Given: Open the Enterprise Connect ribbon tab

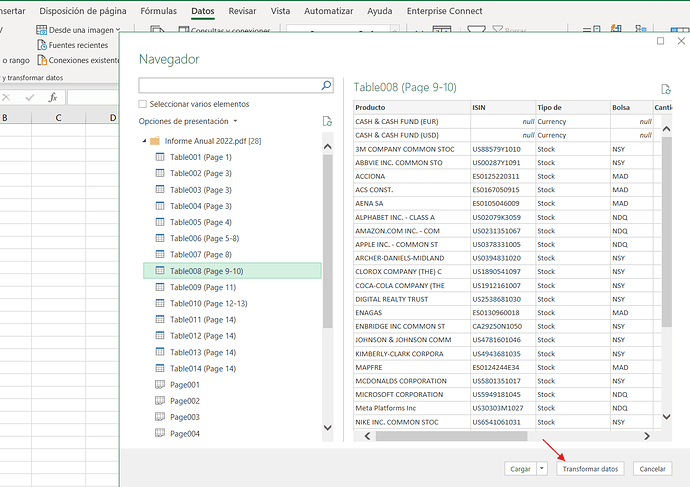Looking at the screenshot, I should click(x=444, y=11).
